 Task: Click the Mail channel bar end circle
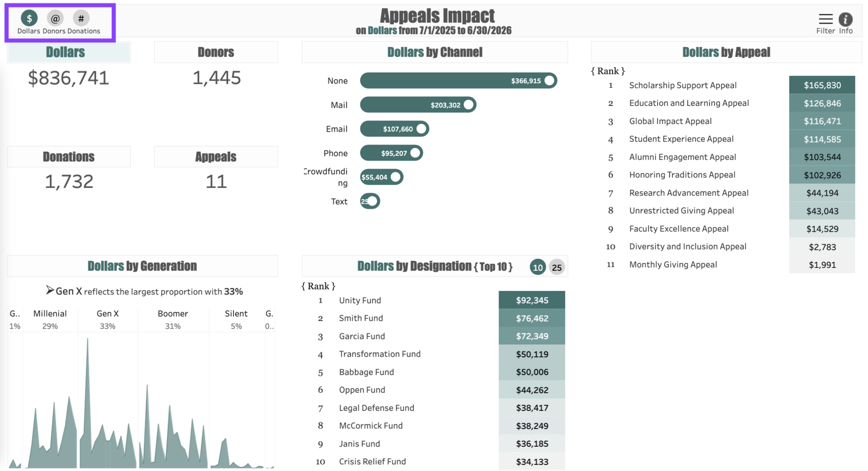coord(468,105)
